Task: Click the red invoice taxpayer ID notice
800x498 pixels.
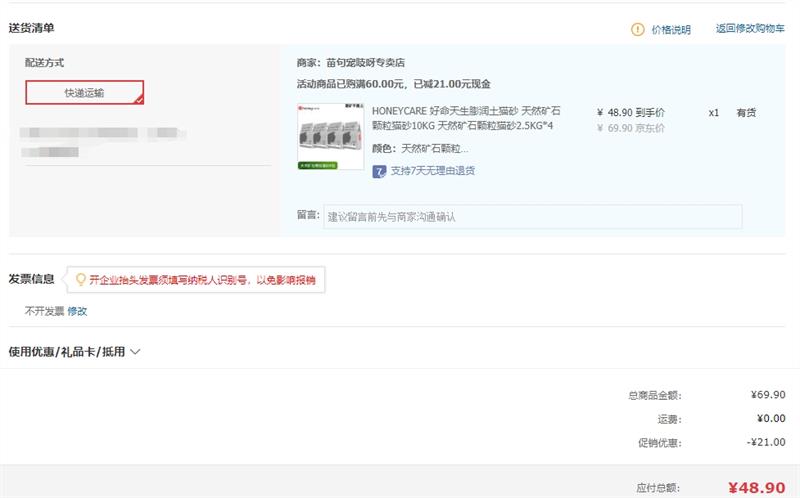Action: click(202, 281)
